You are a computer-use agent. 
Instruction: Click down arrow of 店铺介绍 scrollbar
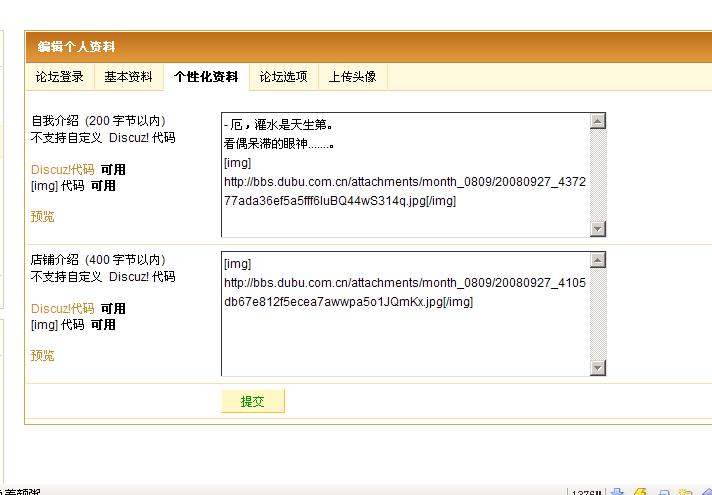coord(598,368)
